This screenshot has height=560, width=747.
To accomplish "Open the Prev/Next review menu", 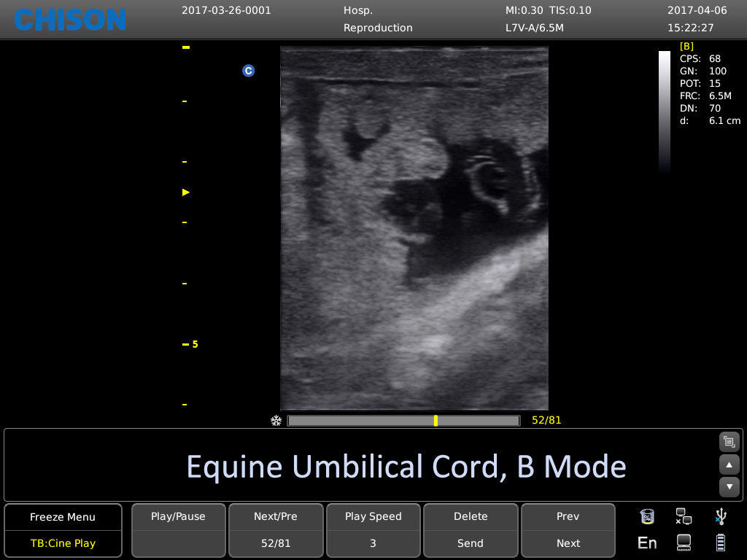I will pos(568,516).
